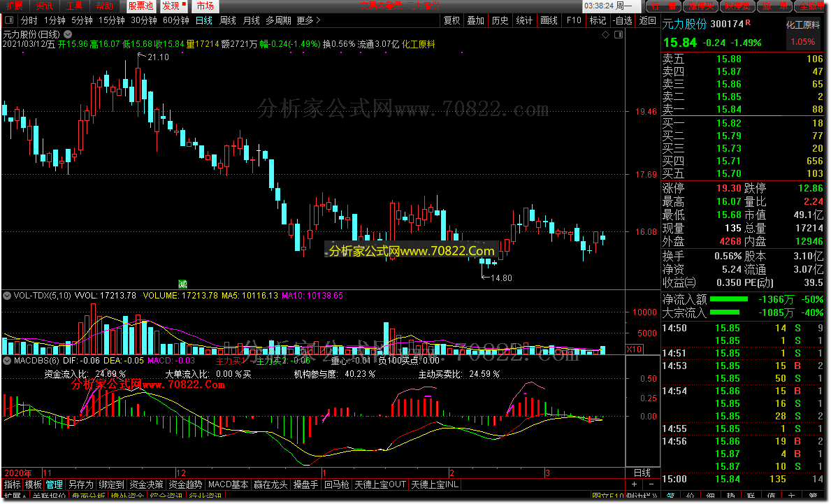
Task: Switch to 月线 monthly chart
Action: [251, 20]
